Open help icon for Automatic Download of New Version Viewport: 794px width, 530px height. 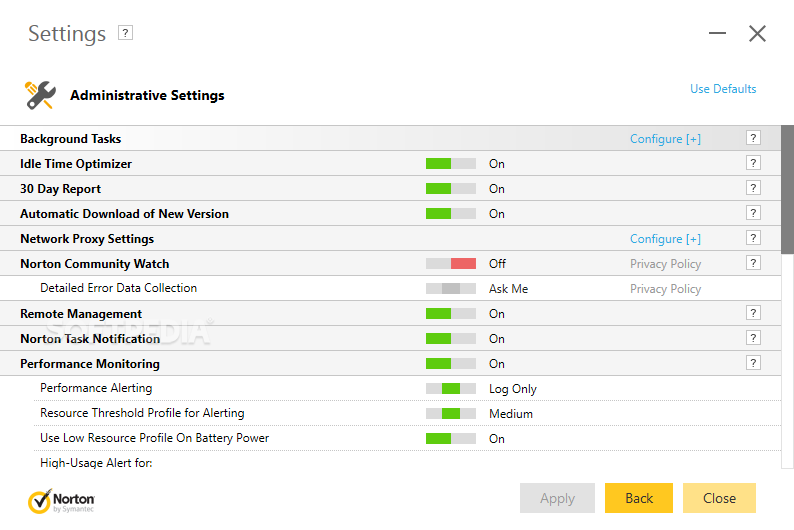[753, 213]
